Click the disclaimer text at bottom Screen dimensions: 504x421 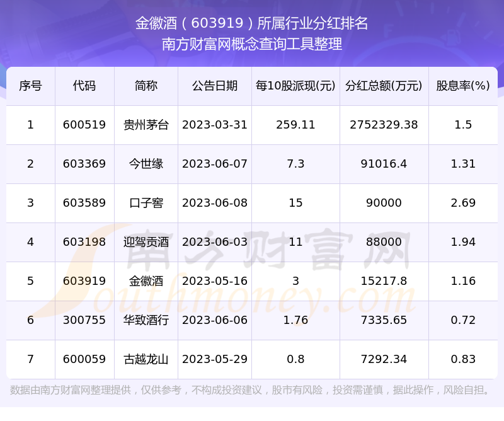[251, 390]
